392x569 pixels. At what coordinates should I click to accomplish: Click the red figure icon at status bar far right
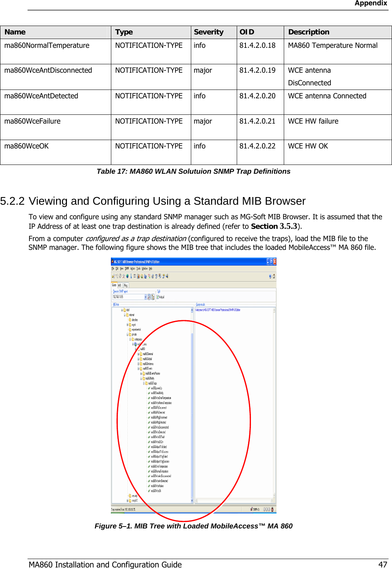[x=272, y=509]
